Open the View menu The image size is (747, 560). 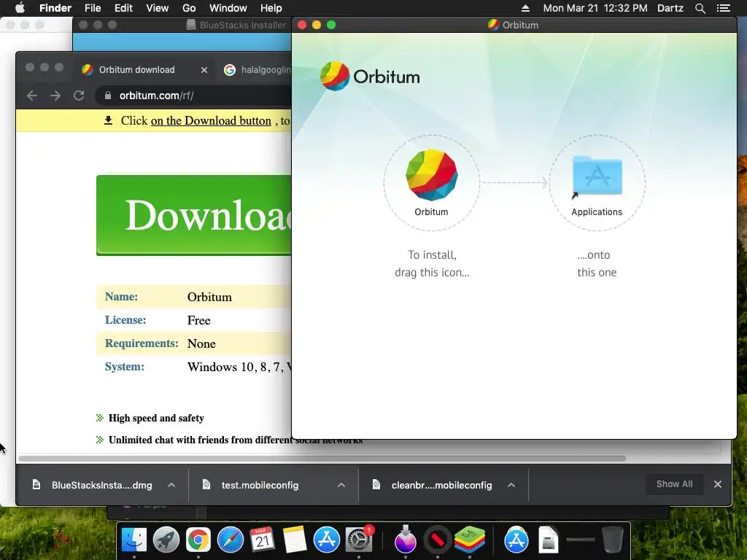click(158, 8)
